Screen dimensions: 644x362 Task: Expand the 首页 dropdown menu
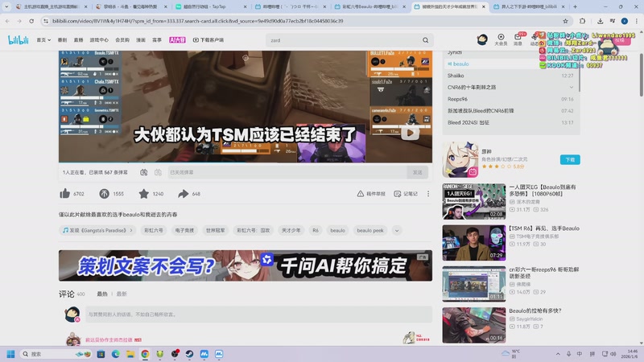pyautogui.click(x=43, y=39)
